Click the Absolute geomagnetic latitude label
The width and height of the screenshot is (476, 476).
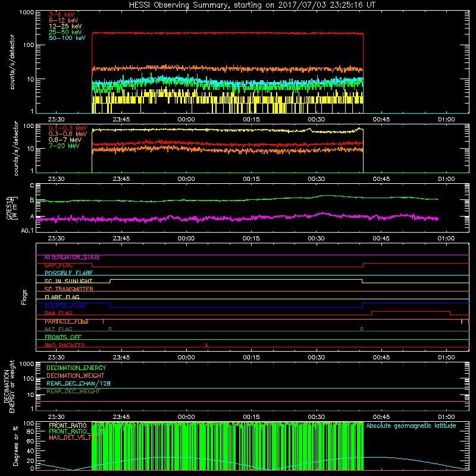tap(411, 425)
